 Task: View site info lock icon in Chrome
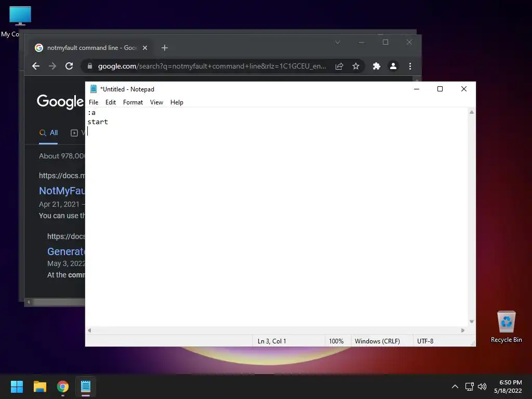tap(89, 66)
